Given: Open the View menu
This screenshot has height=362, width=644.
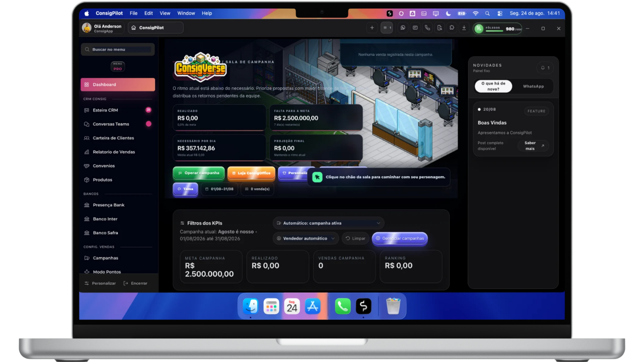Looking at the screenshot, I should (x=165, y=13).
